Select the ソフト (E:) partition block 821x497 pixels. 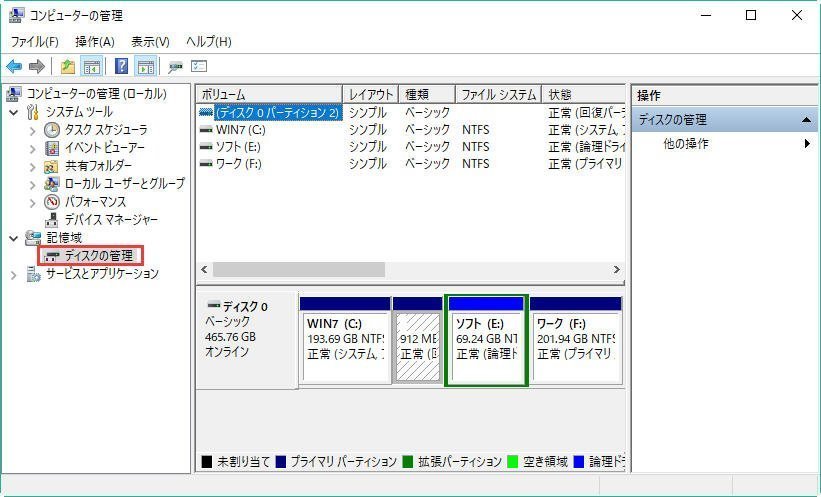click(x=486, y=340)
